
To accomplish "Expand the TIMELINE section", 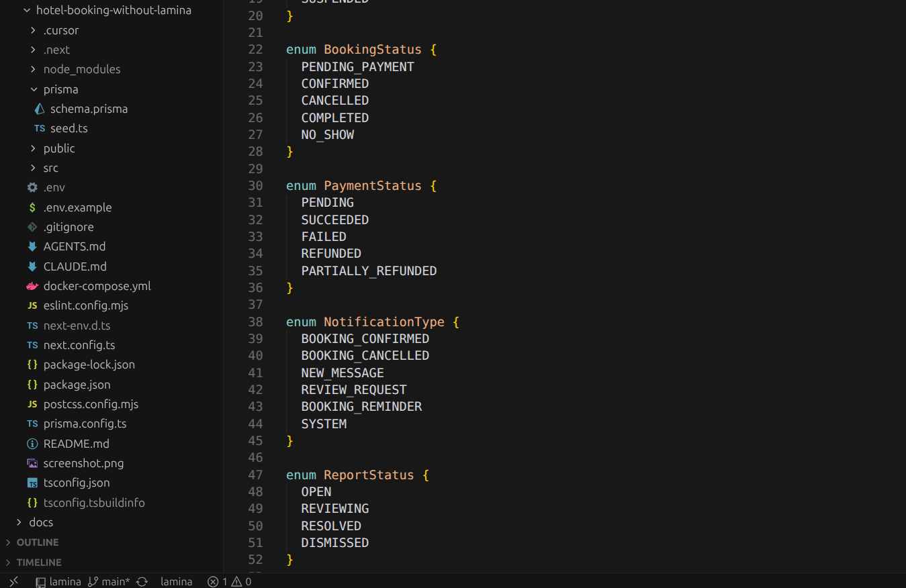I will tap(8, 562).
